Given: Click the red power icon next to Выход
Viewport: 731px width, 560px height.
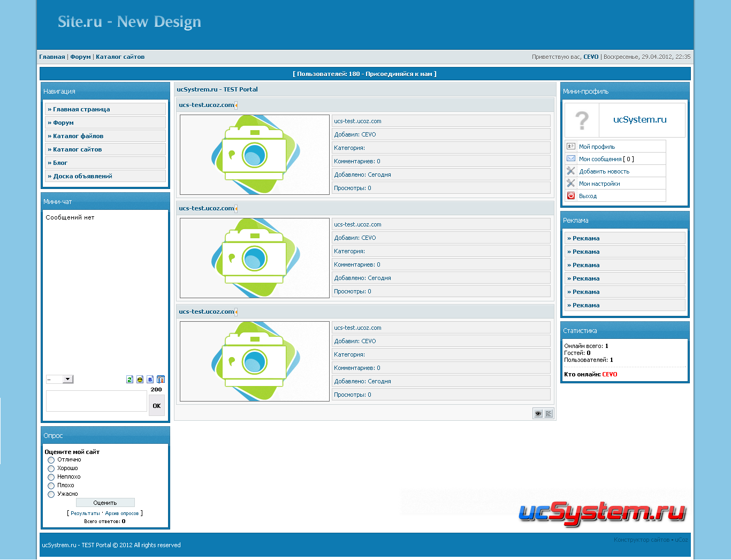Looking at the screenshot, I should [571, 196].
